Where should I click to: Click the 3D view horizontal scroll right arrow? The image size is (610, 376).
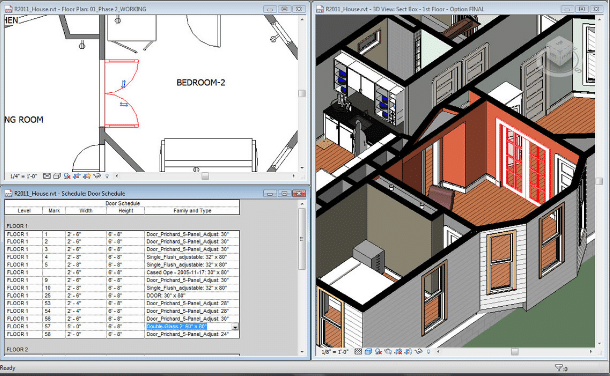click(591, 352)
